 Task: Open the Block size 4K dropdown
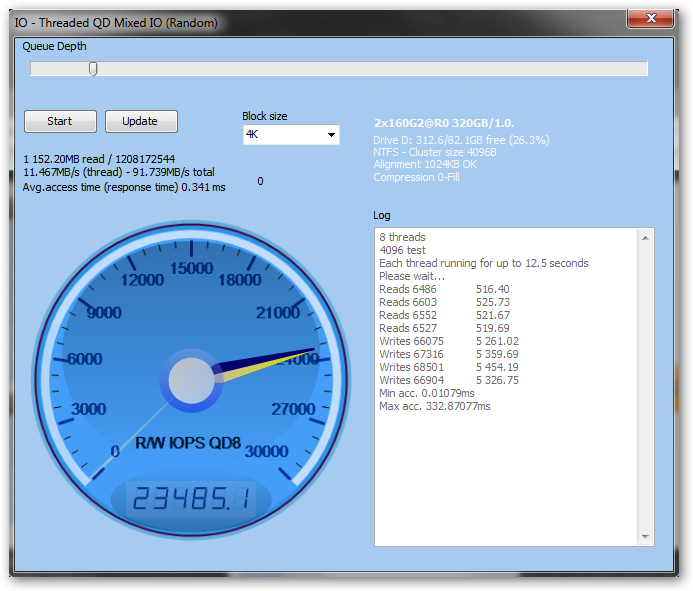tap(291, 134)
